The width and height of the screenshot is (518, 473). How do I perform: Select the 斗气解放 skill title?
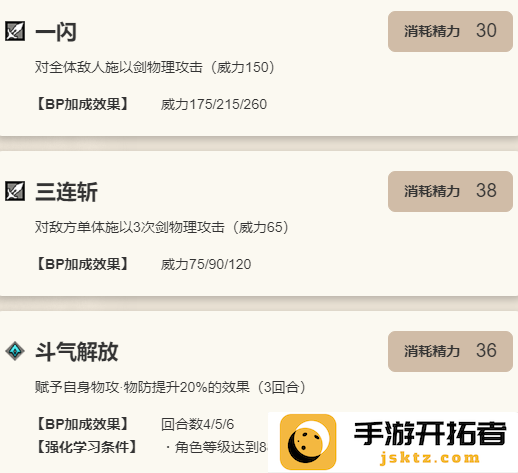point(77,352)
